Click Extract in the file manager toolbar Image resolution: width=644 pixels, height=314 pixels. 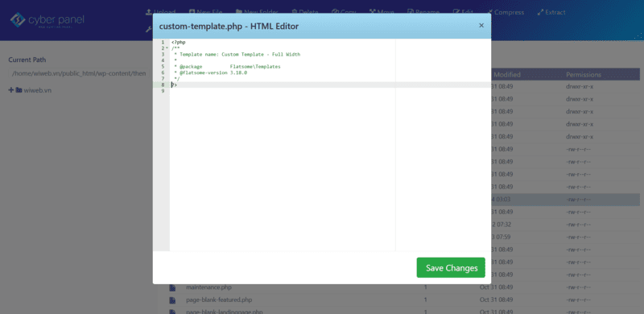(551, 12)
